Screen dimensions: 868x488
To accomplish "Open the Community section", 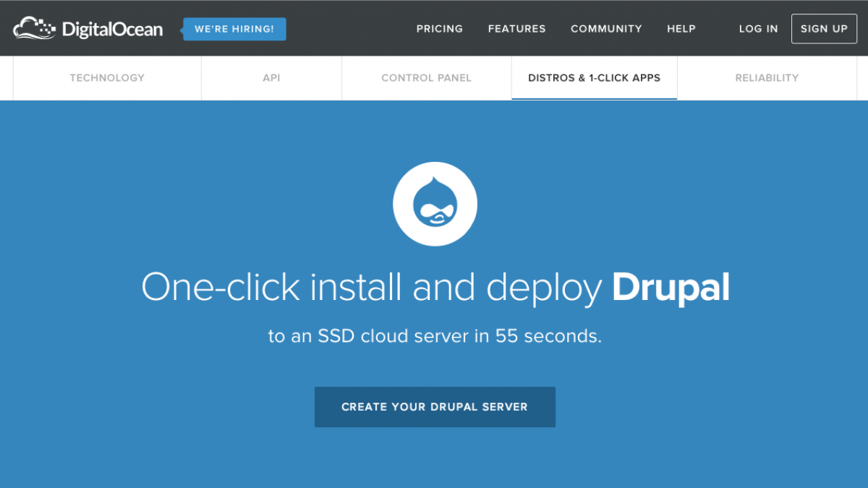I will click(606, 29).
